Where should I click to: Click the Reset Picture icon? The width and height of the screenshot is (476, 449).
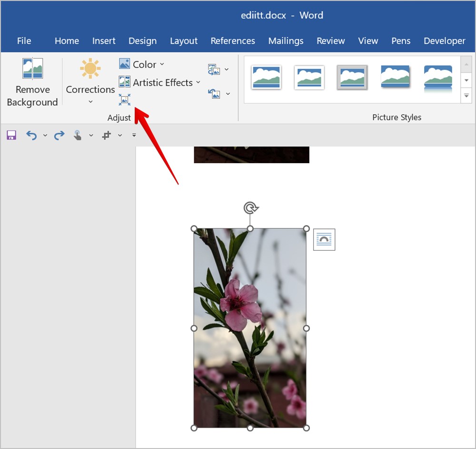point(214,94)
